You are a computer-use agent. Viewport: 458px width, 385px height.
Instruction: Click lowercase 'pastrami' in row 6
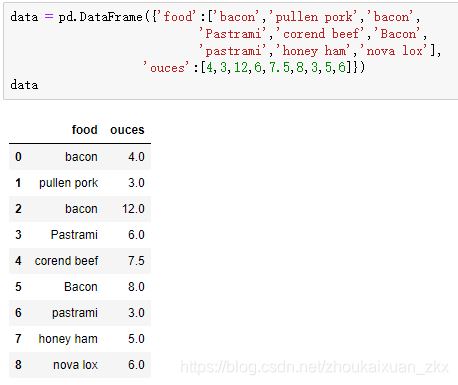(x=75, y=313)
